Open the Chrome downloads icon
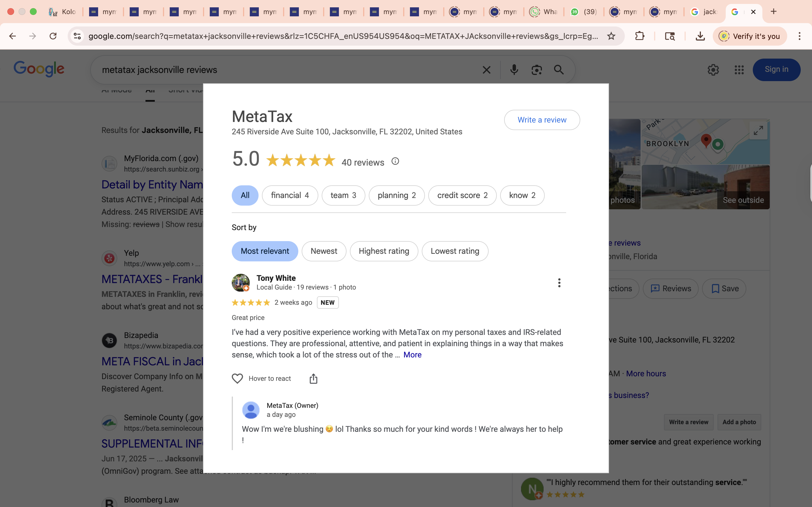 pos(700,36)
